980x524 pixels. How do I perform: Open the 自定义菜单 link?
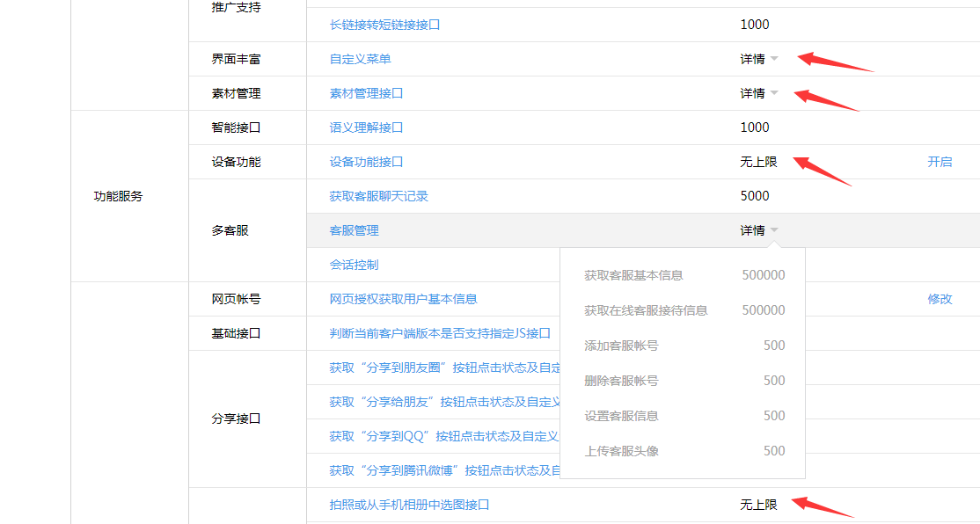[360, 59]
